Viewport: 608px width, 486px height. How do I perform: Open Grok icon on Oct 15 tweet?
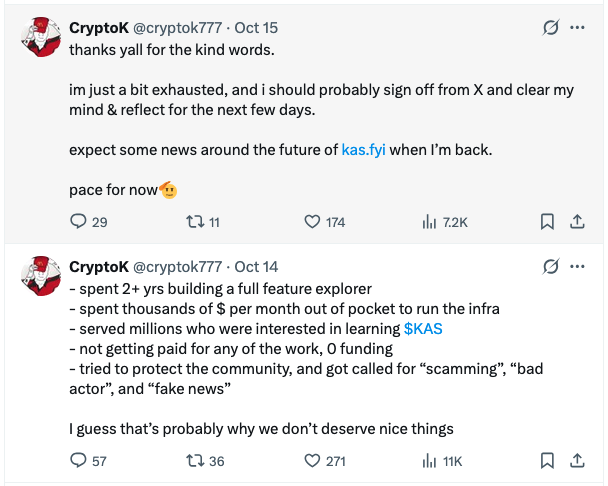point(549,28)
